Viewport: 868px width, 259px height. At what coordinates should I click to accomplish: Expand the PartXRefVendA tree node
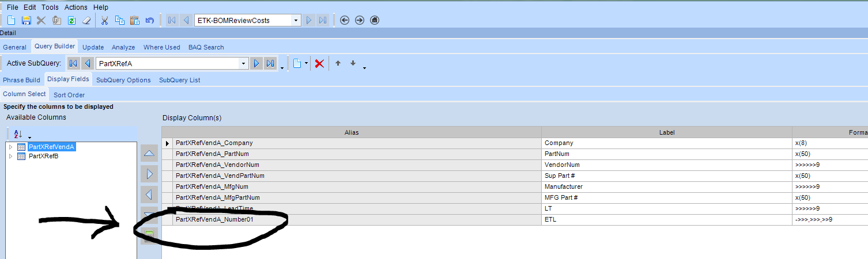pos(10,147)
